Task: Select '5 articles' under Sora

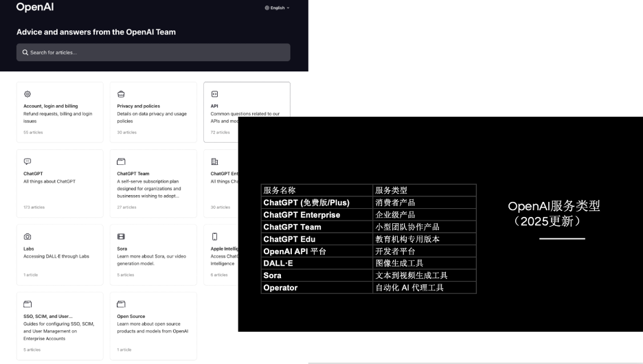Action: point(126,275)
